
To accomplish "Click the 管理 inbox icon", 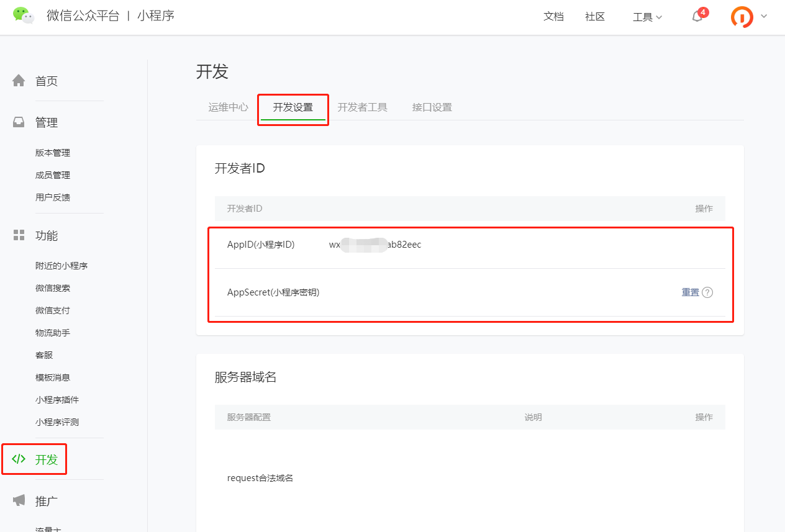I will 19,122.
